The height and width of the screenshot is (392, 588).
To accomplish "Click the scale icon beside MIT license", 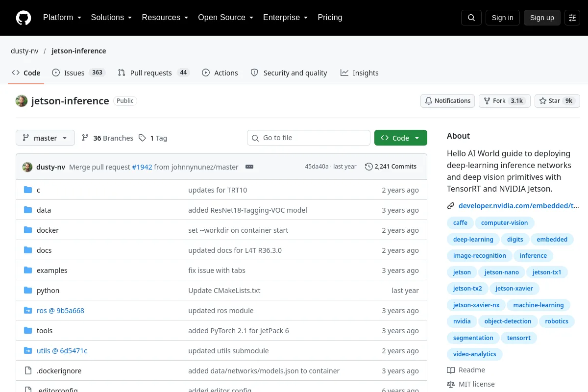I will (x=451, y=385).
